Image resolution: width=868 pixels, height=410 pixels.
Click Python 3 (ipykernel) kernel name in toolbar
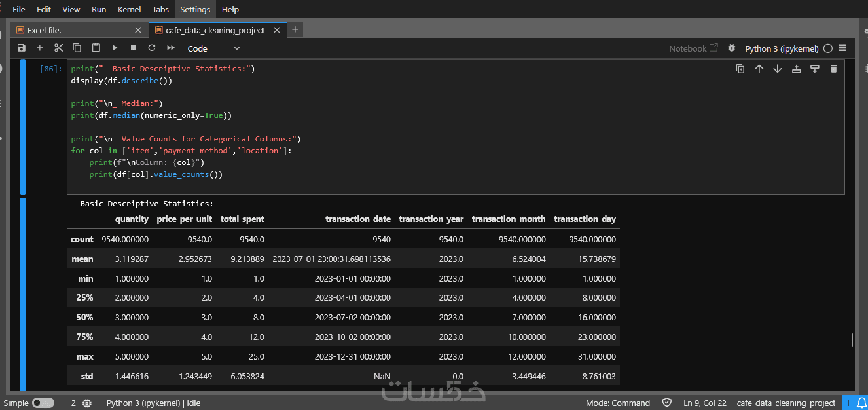(782, 48)
